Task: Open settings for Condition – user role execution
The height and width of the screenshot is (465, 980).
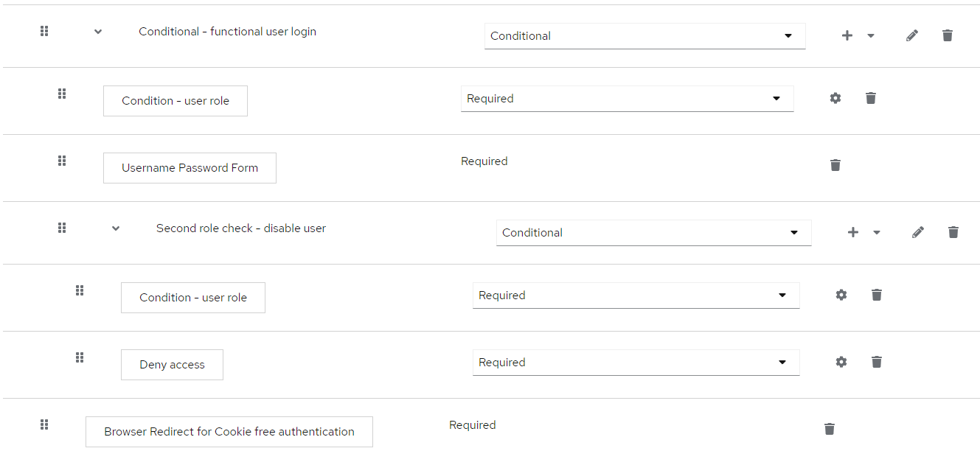Action: pyautogui.click(x=835, y=97)
